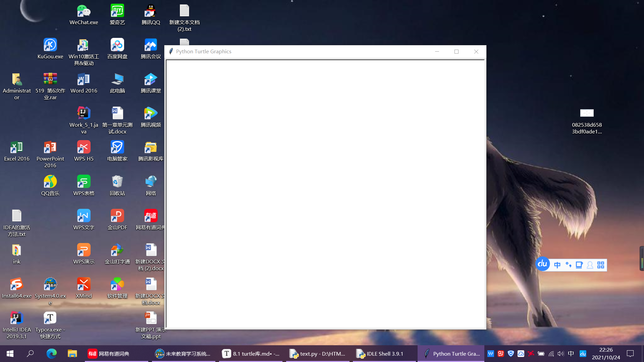Open the Windows Start menu
This screenshot has width=644, height=362.
coord(10,354)
